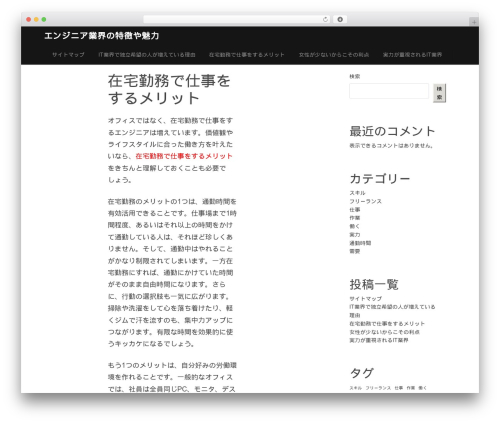Screen dimensions: 500x423
Task: Click the 最近のコメント sidebar heading
Action: (392, 131)
